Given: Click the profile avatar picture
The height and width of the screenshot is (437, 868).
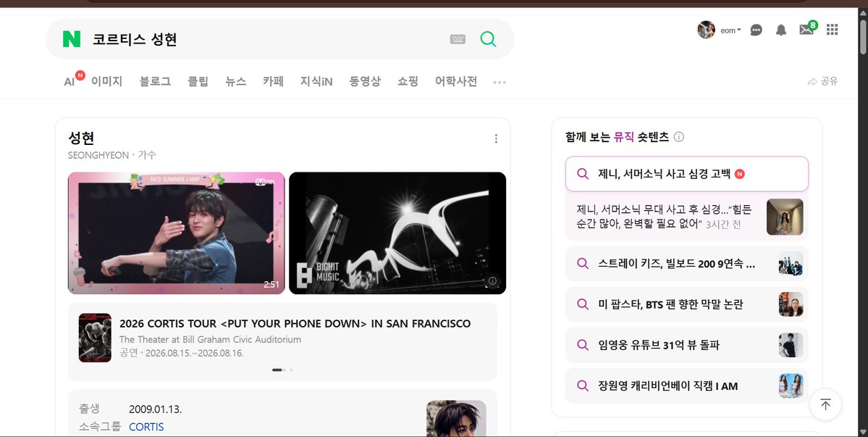Looking at the screenshot, I should pyautogui.click(x=707, y=30).
